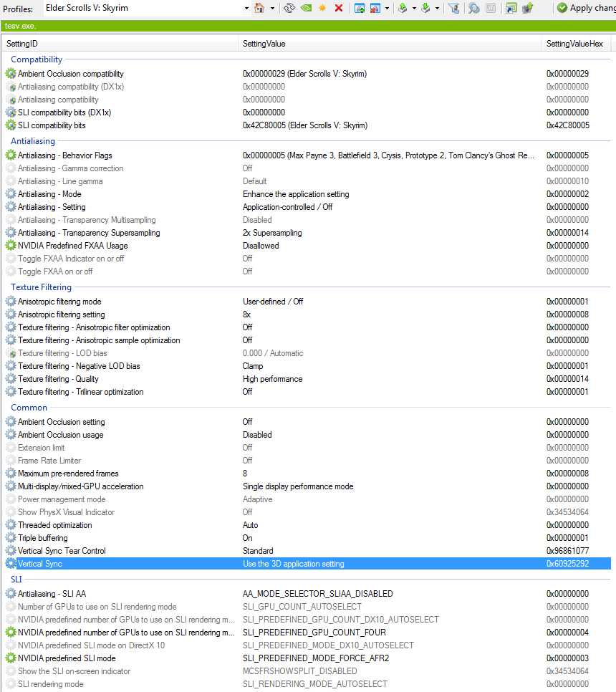Image resolution: width=616 pixels, height=692 pixels.
Task: Click the funnel filter icon with user
Action: point(453,8)
